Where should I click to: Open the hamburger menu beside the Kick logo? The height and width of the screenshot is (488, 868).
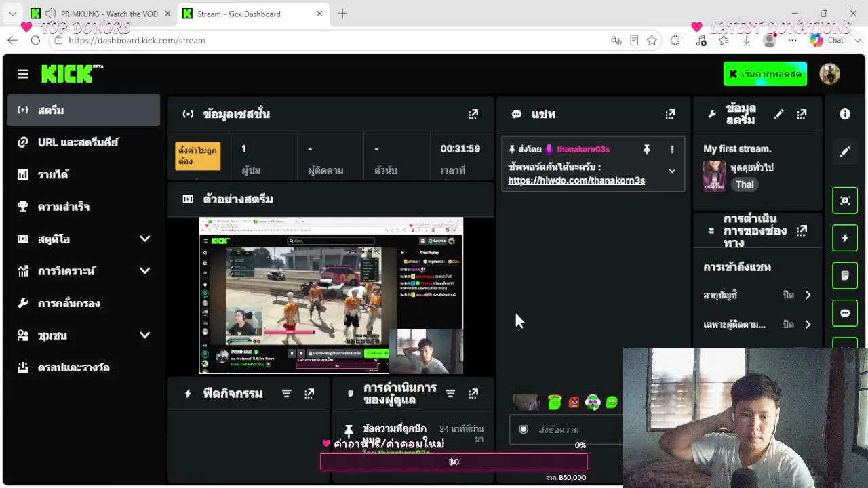[23, 74]
